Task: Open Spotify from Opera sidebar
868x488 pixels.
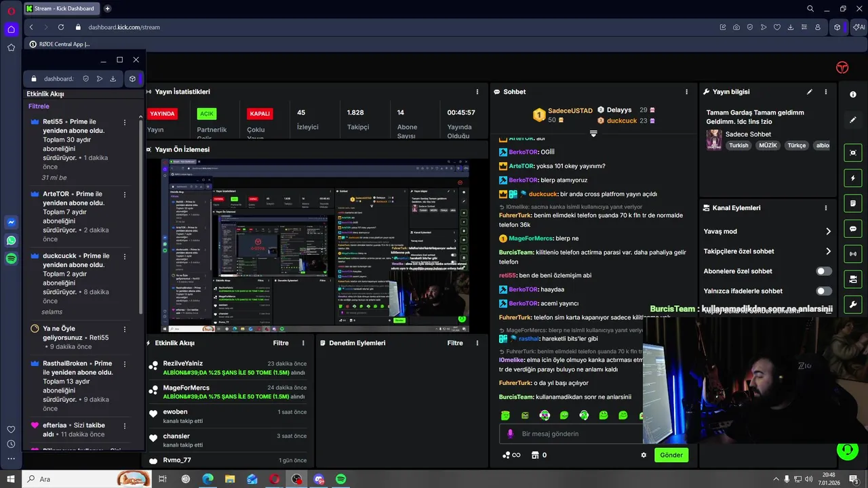Action: click(x=11, y=258)
